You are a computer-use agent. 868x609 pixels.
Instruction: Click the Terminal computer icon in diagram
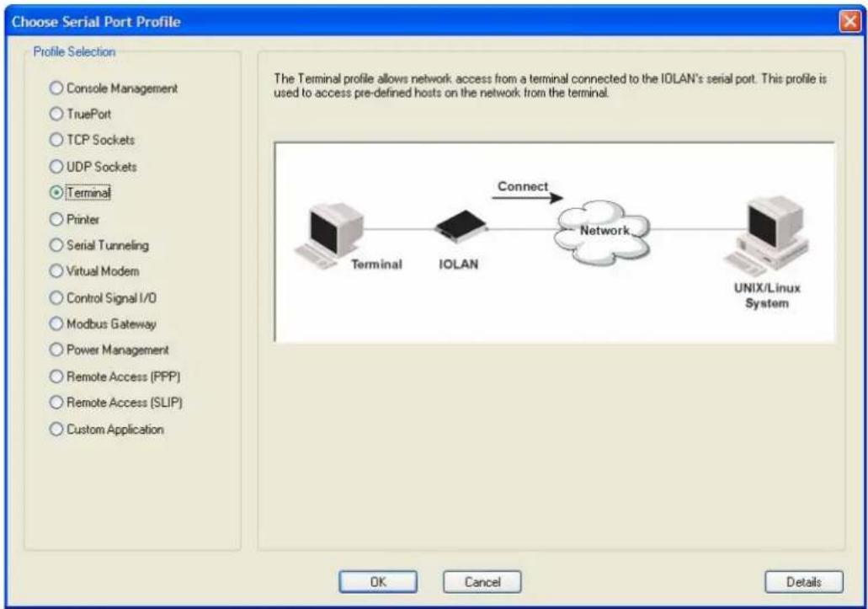(x=329, y=235)
